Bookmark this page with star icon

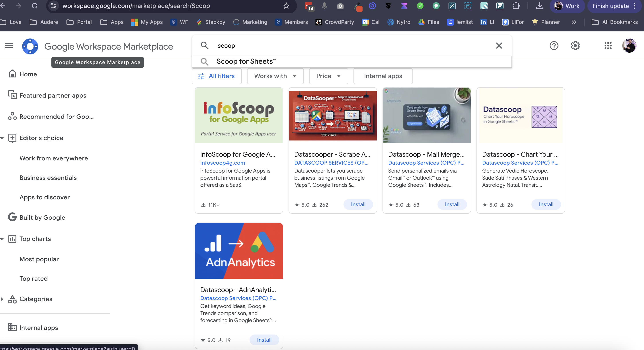coord(286,6)
